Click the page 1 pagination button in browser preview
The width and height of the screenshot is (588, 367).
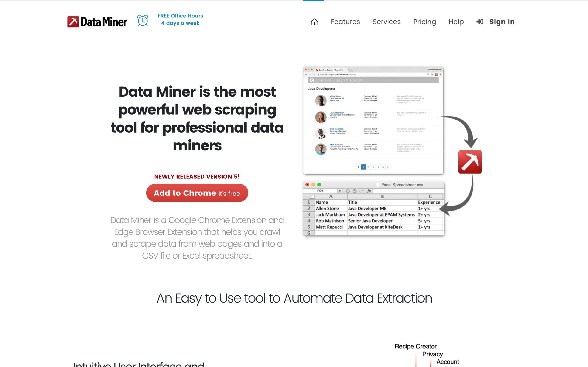(363, 167)
